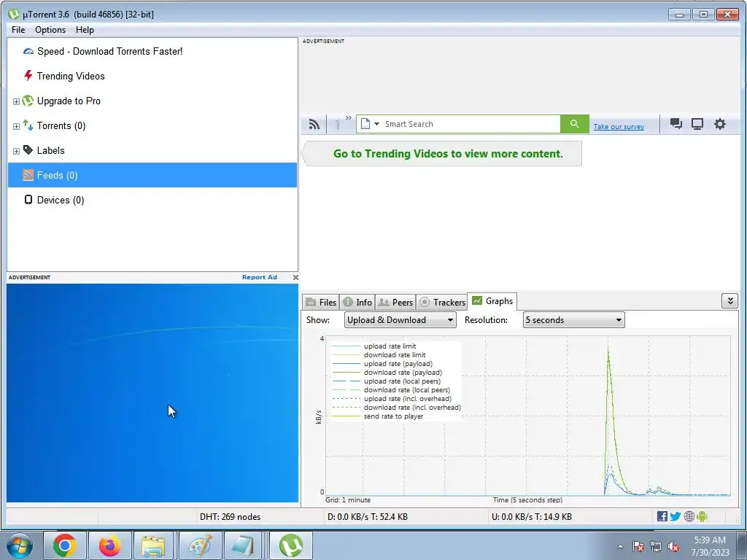Launch Chrome from the taskbar
The height and width of the screenshot is (560, 747).
[x=65, y=545]
